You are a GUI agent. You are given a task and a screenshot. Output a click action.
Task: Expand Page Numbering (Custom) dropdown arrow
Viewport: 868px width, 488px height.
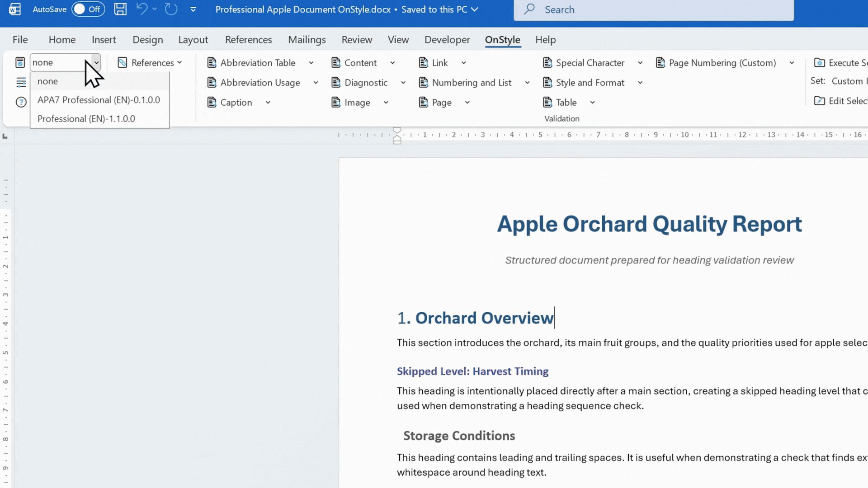(x=792, y=63)
